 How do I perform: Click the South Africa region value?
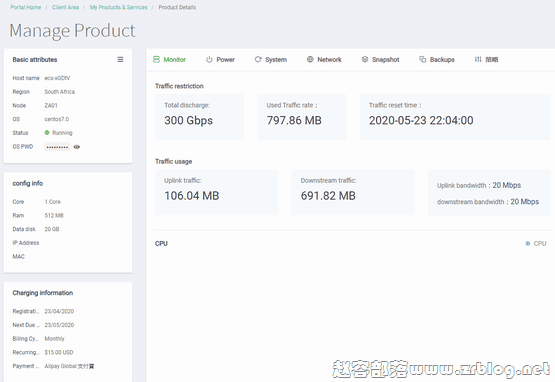(x=59, y=92)
